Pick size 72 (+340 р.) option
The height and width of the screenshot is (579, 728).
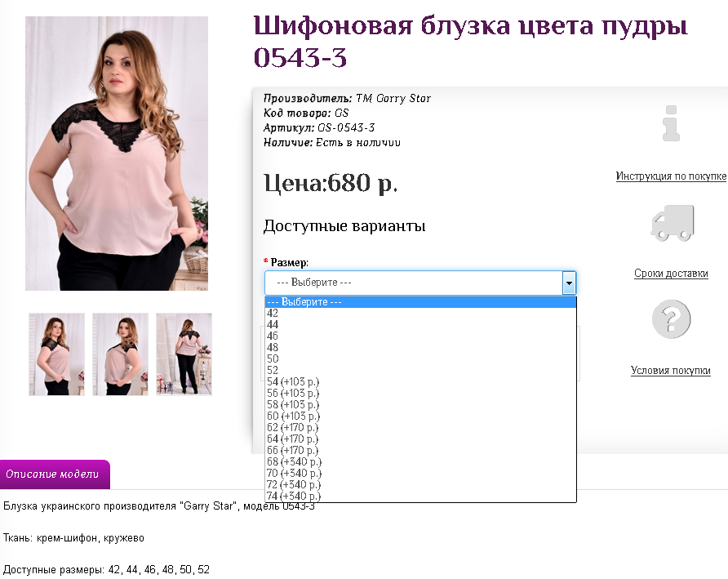tap(420, 484)
